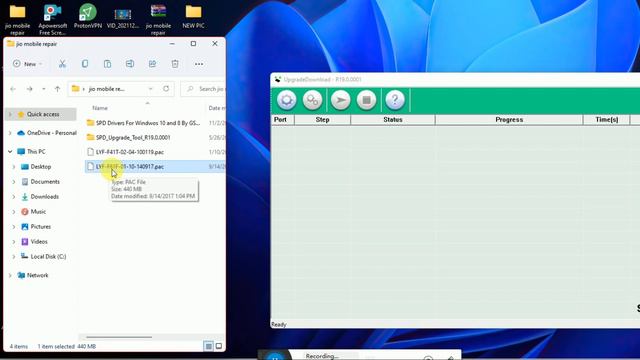640x360 pixels.
Task: Click the Cut scissors icon in Explorer
Action: click(x=62, y=64)
